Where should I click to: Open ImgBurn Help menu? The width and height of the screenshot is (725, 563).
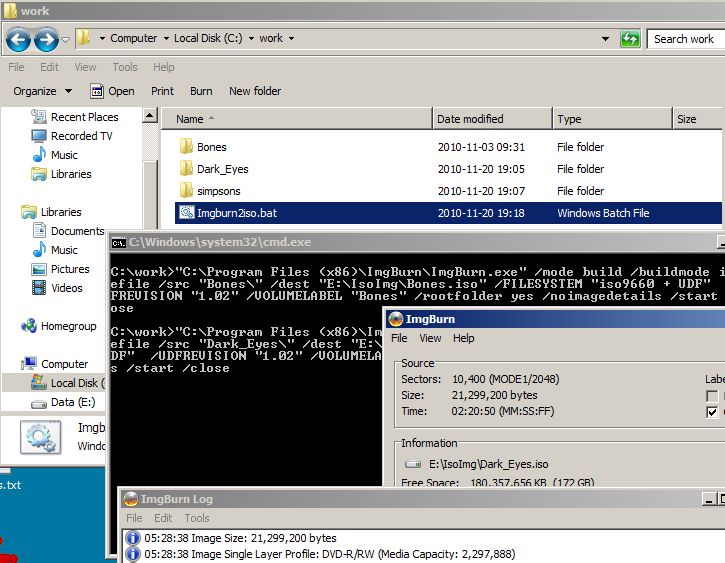point(464,338)
